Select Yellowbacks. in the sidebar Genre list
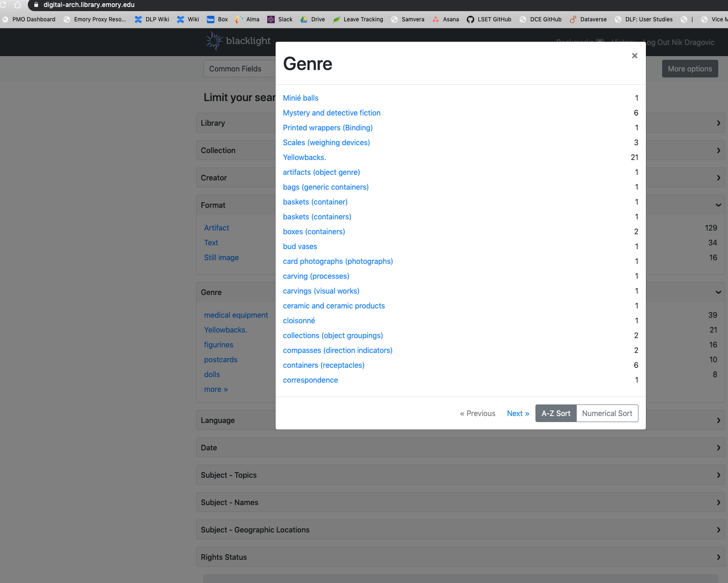Image resolution: width=728 pixels, height=583 pixels. tap(225, 330)
